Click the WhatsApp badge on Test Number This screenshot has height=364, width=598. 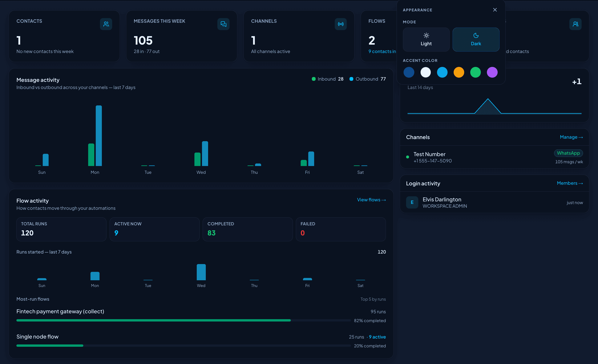(x=568, y=153)
